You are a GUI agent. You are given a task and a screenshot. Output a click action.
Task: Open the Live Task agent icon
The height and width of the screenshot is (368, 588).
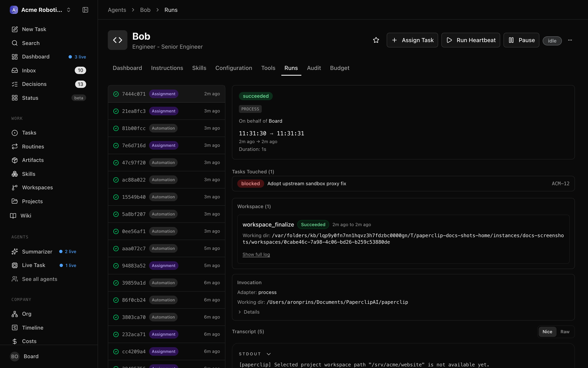pos(15,265)
